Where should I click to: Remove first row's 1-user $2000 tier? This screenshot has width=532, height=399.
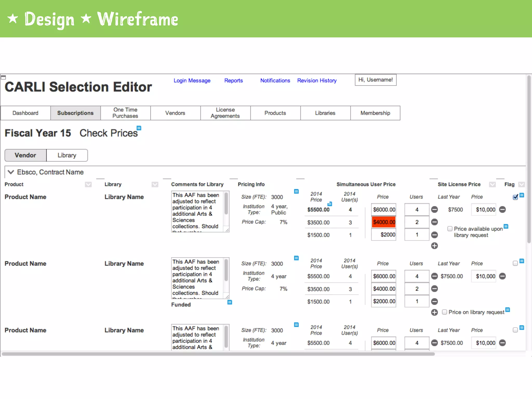click(434, 235)
